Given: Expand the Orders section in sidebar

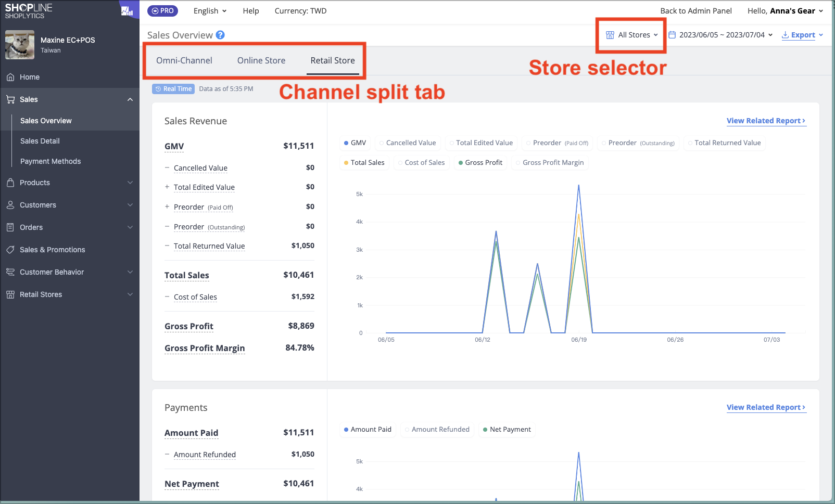Looking at the screenshot, I should 70,227.
